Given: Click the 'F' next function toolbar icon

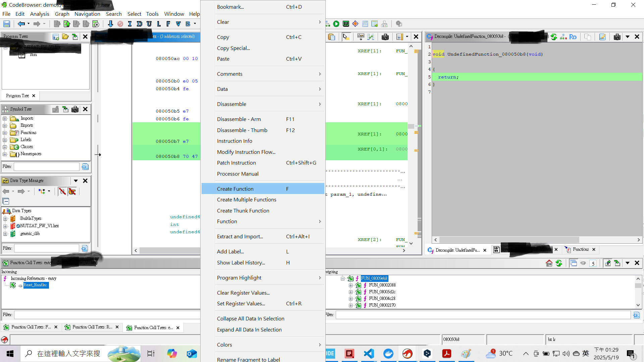Looking at the screenshot, I should point(168,24).
